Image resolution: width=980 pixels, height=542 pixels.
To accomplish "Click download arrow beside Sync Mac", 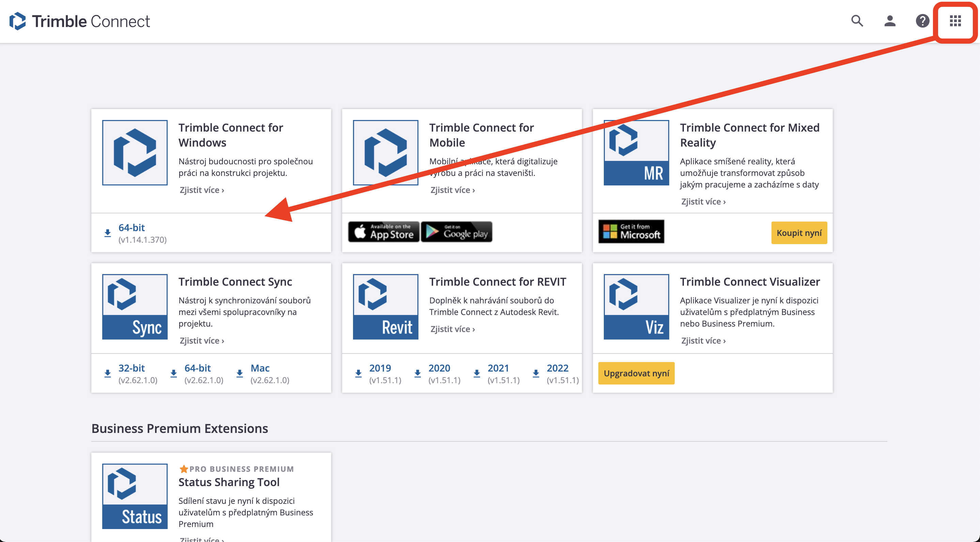I will (240, 373).
